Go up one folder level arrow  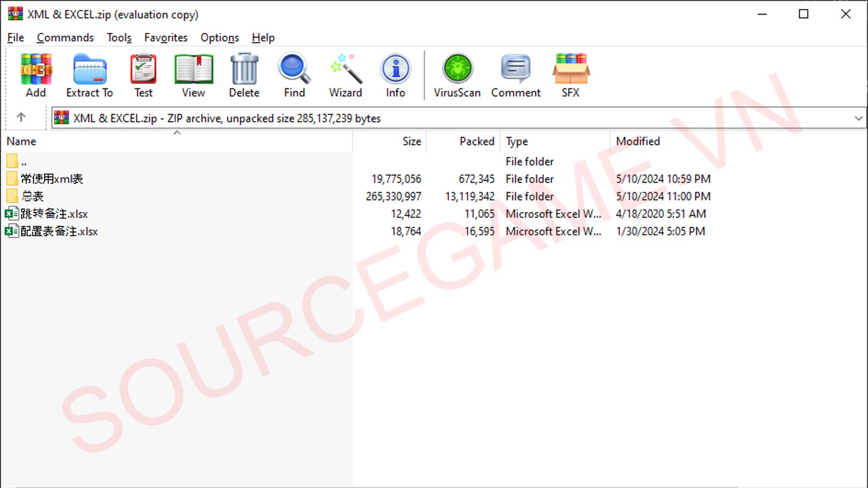point(21,117)
